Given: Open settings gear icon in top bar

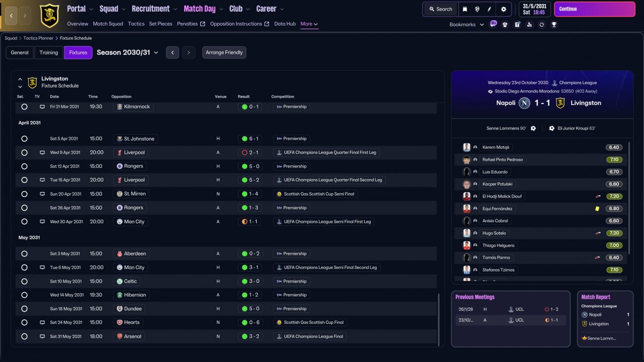Looking at the screenshot, I should click(504, 9).
